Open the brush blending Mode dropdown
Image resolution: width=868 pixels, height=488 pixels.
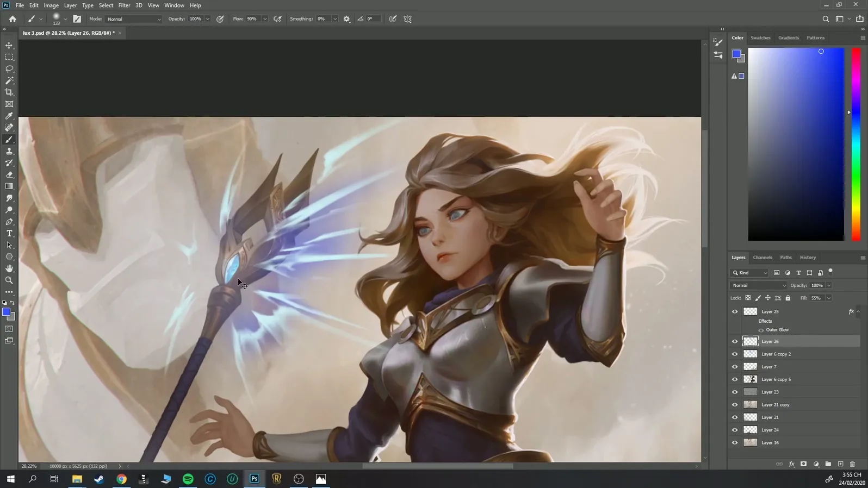point(134,19)
